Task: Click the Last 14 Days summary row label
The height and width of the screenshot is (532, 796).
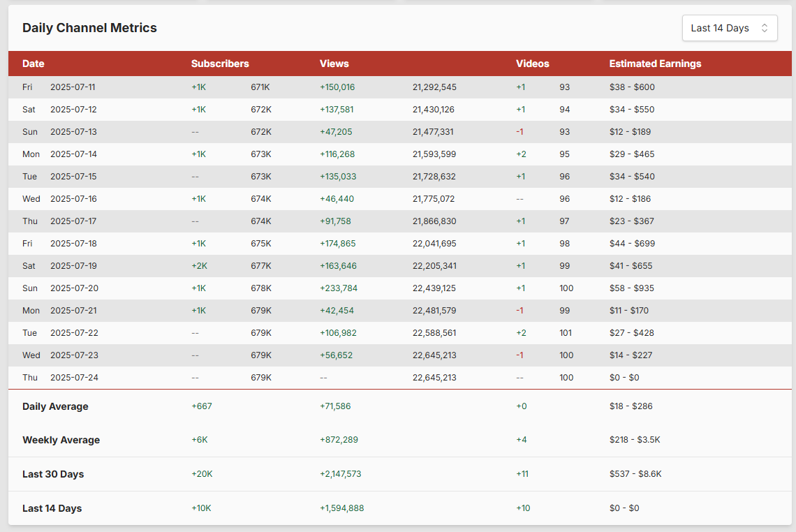Action: pos(52,508)
